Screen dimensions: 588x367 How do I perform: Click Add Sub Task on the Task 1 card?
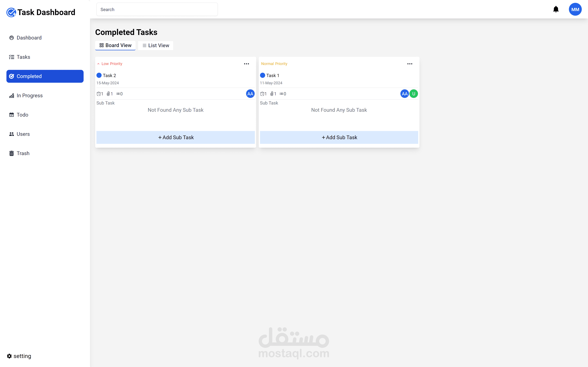tap(339, 137)
